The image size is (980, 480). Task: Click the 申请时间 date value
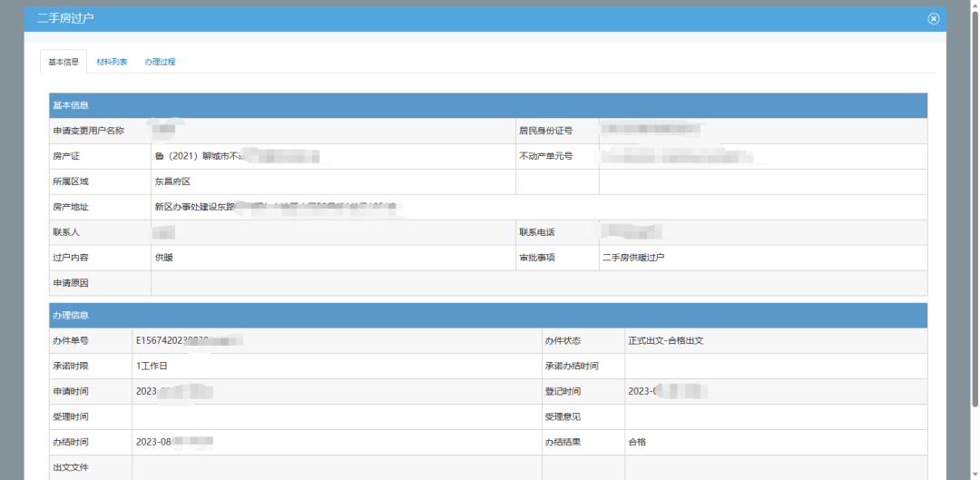pyautogui.click(x=174, y=392)
